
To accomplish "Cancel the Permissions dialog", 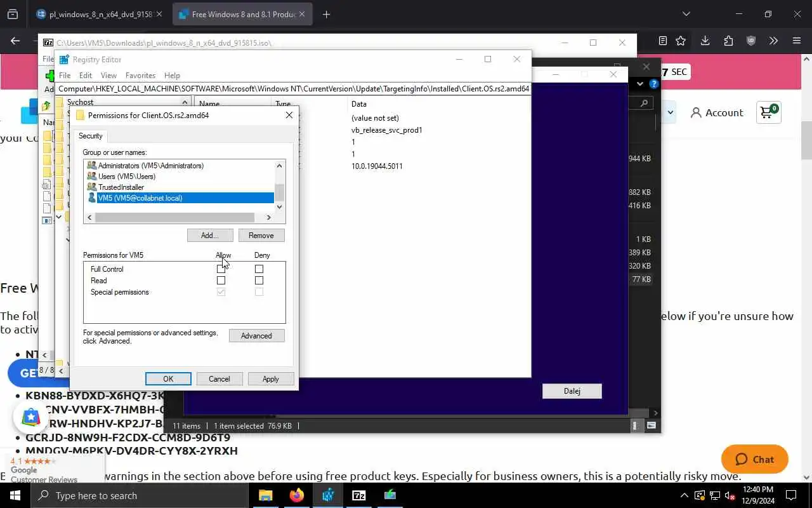I will click(x=219, y=378).
